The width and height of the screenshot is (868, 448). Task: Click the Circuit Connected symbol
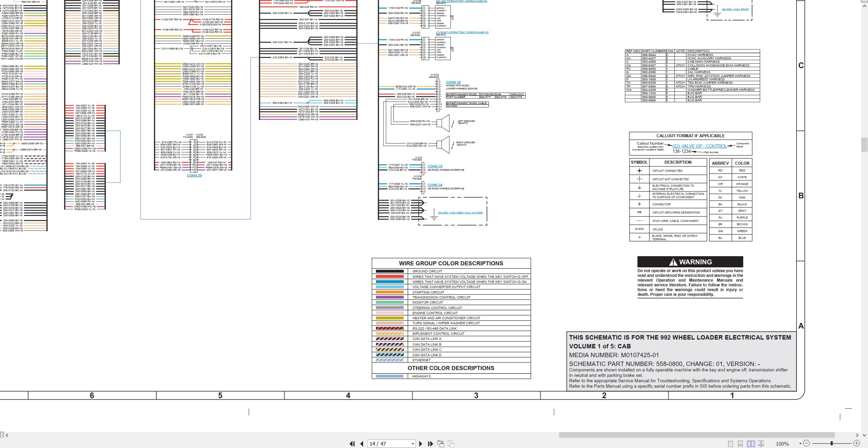click(x=639, y=170)
